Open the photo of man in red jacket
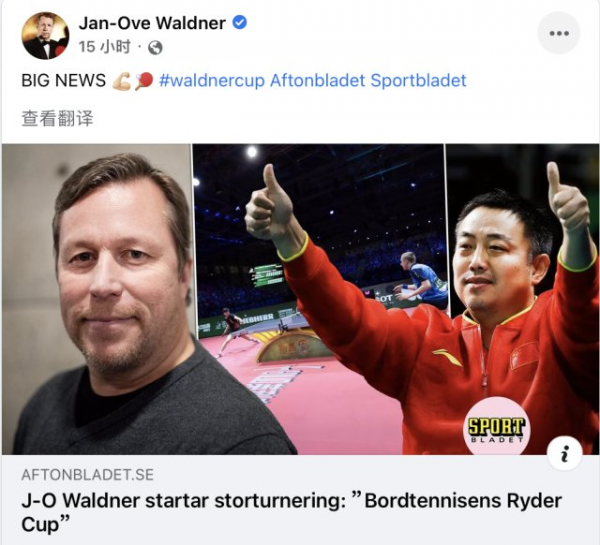Viewport: 600px width, 545px height. (522, 299)
